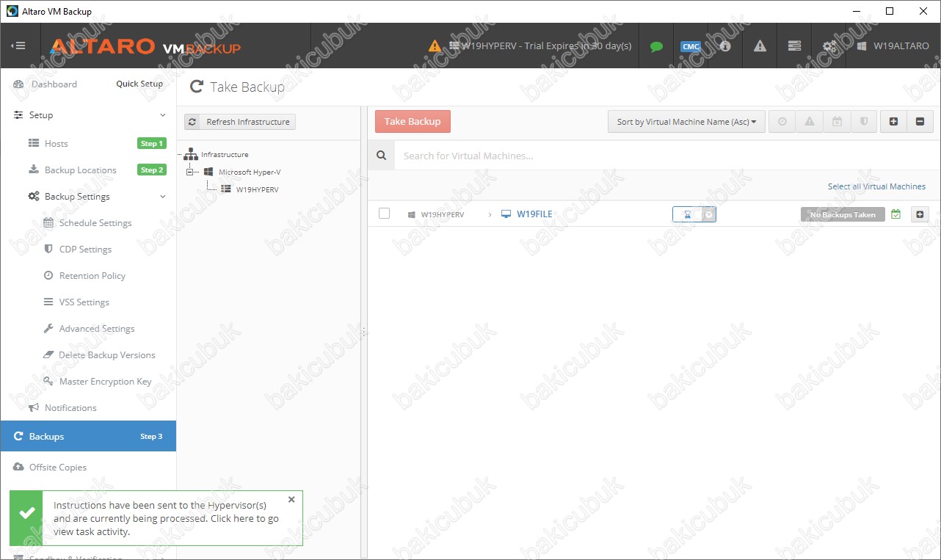Open Schedule Settings in sidebar

coord(95,223)
